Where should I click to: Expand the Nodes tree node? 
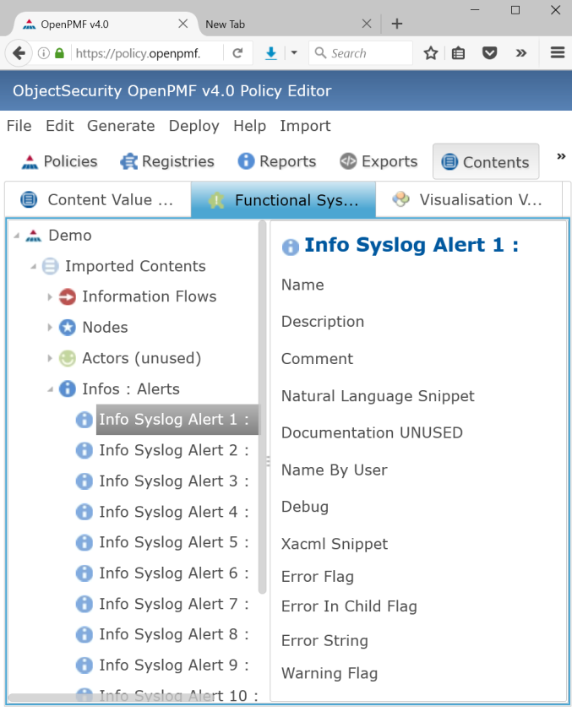pos(50,328)
